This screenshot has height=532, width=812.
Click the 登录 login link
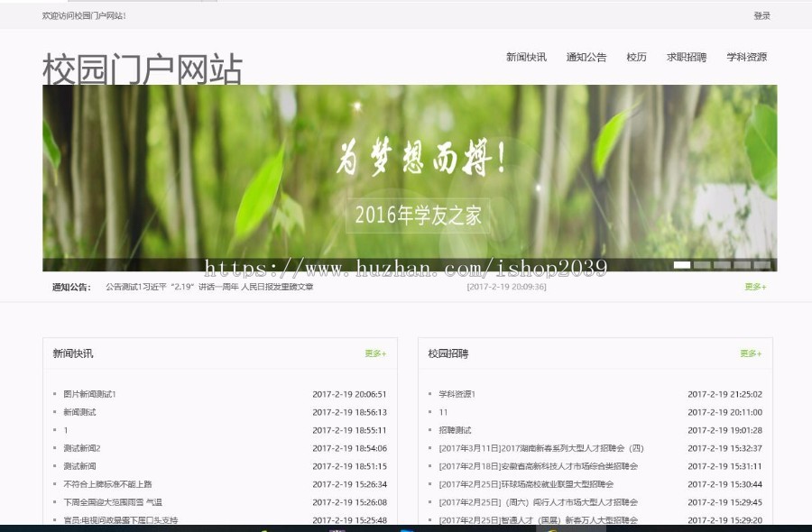point(761,16)
